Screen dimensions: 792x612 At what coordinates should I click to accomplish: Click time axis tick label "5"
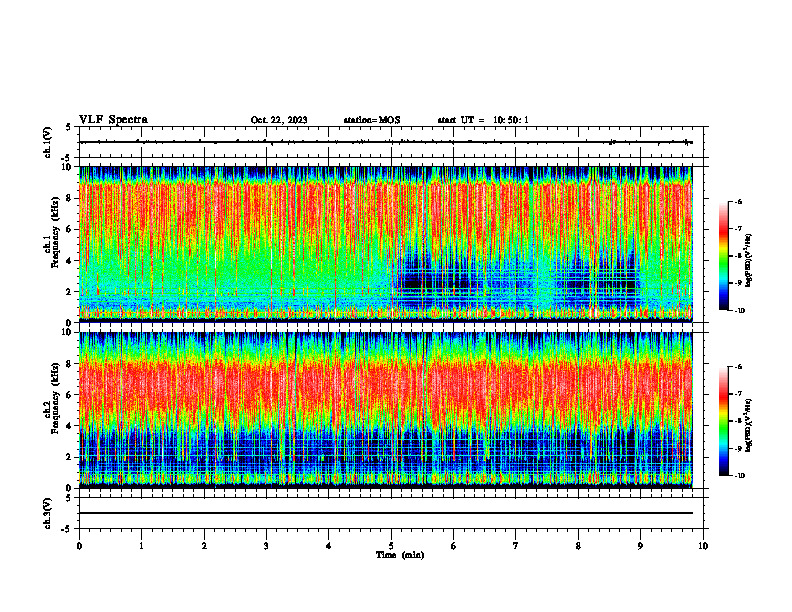[x=391, y=546]
